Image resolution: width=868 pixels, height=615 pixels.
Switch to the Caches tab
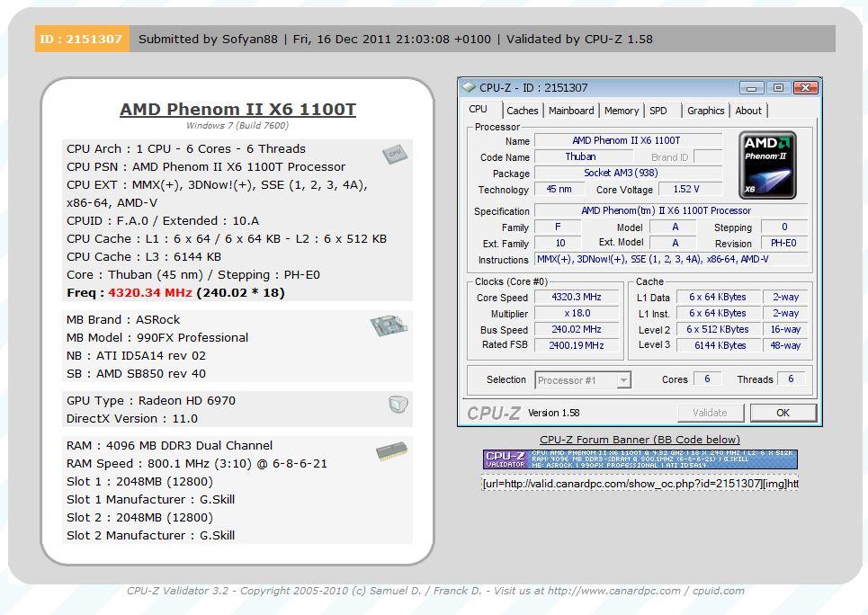coord(522,111)
